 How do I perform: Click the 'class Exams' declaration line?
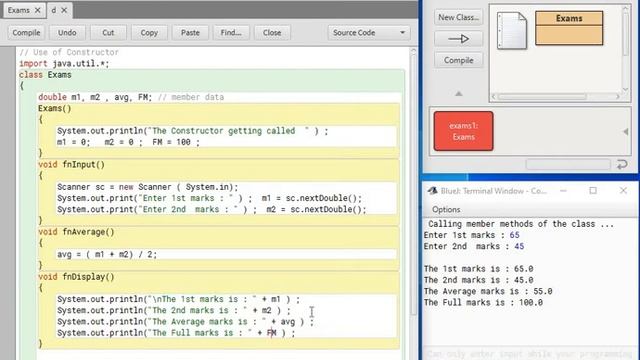(x=45, y=75)
